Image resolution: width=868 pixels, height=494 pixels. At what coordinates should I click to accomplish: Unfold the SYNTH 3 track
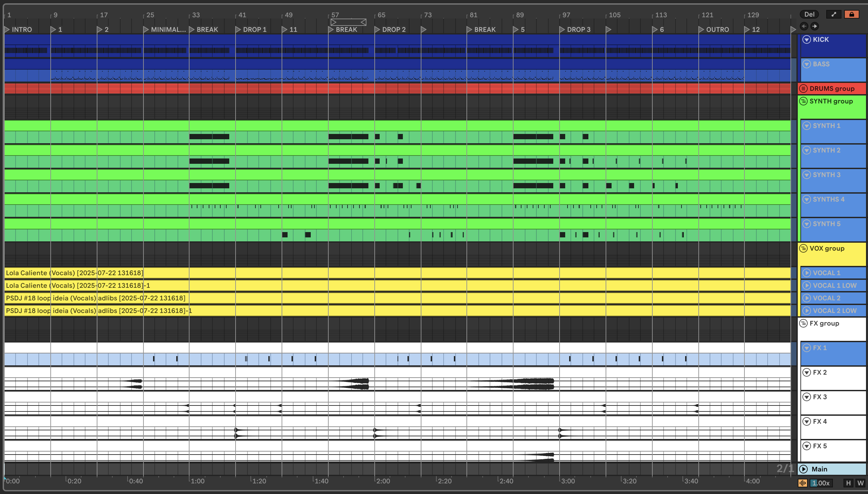[807, 175]
